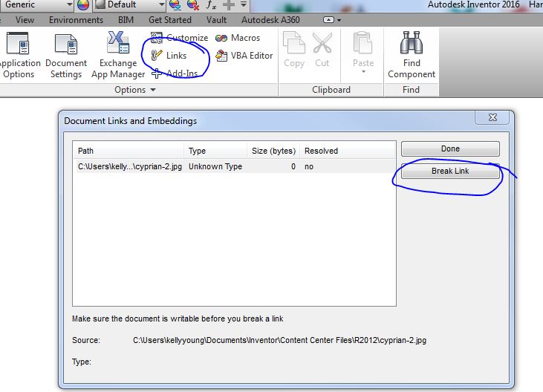Click the Break Link button
543x392 pixels.
pos(450,171)
